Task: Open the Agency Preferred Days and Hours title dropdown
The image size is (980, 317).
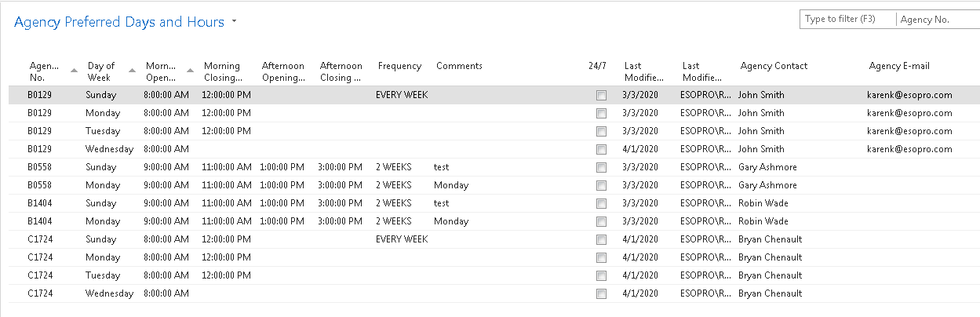Action: (234, 22)
